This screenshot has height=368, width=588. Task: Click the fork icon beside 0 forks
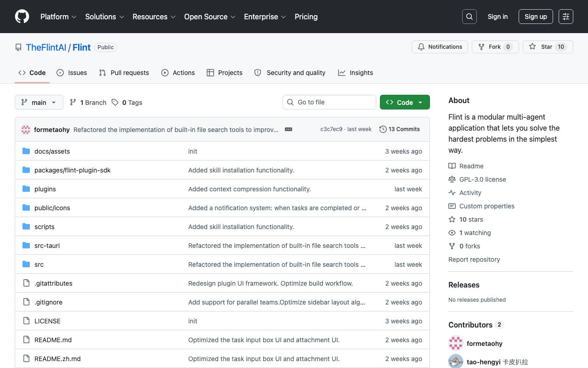pyautogui.click(x=452, y=246)
